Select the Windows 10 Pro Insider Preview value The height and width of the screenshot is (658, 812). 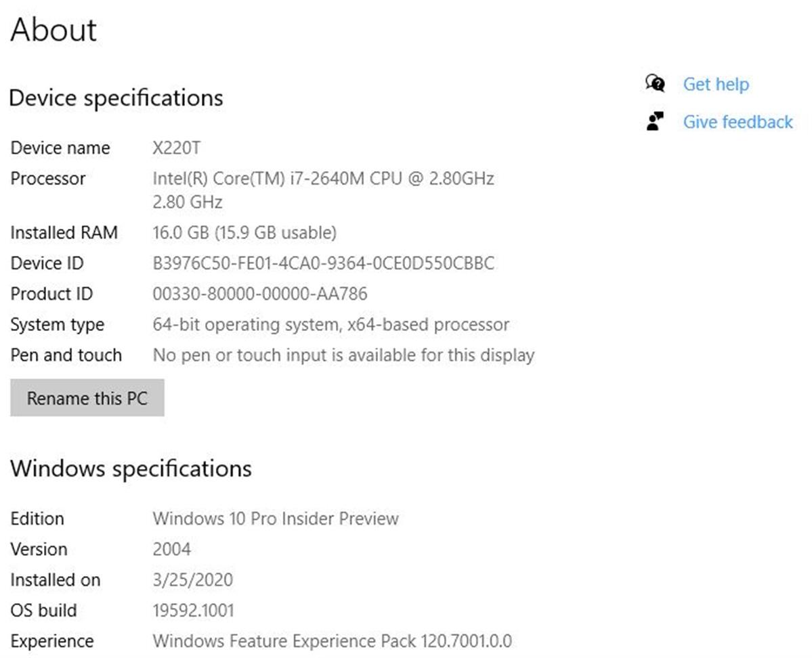click(276, 519)
